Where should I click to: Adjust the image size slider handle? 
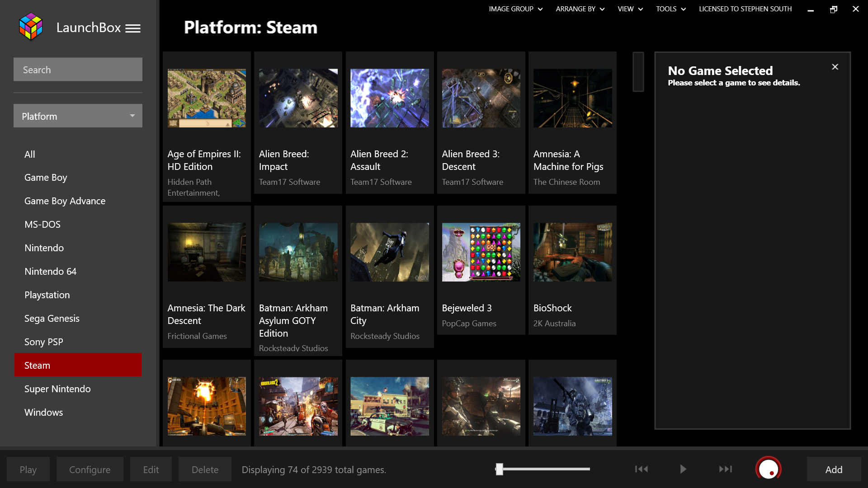click(499, 469)
